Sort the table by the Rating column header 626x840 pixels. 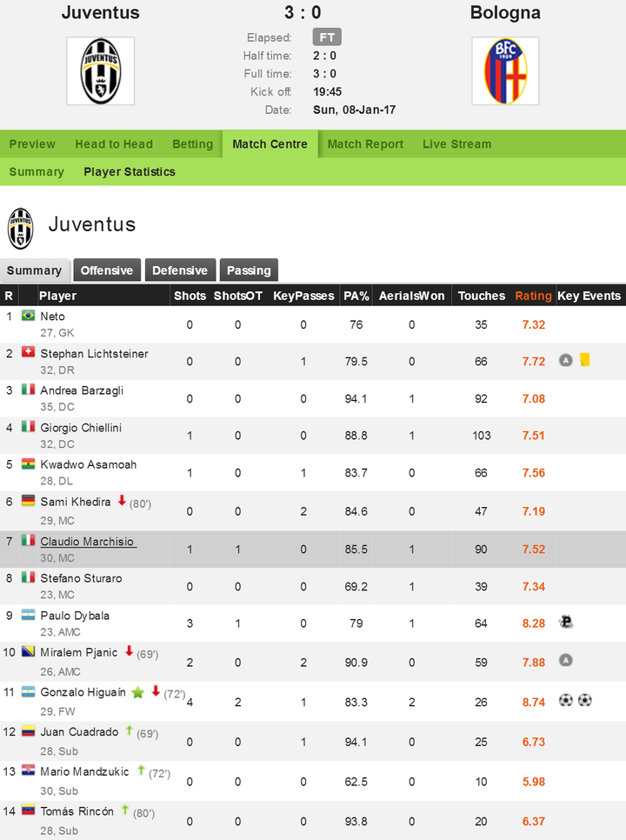click(533, 296)
